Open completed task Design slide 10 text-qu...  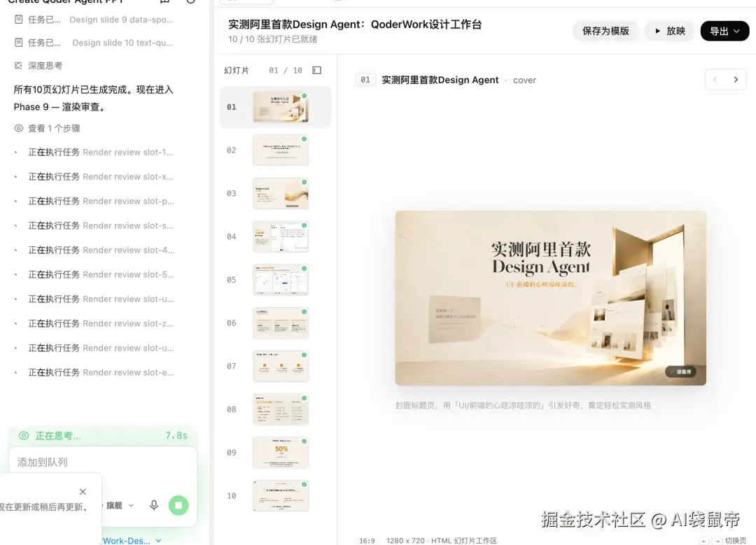94,43
